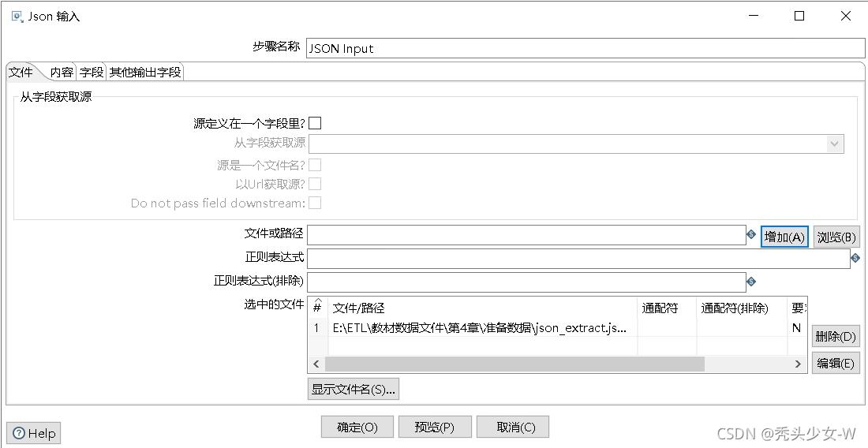Click the Json input window icon
This screenshot has width=868, height=448.
coord(17,16)
